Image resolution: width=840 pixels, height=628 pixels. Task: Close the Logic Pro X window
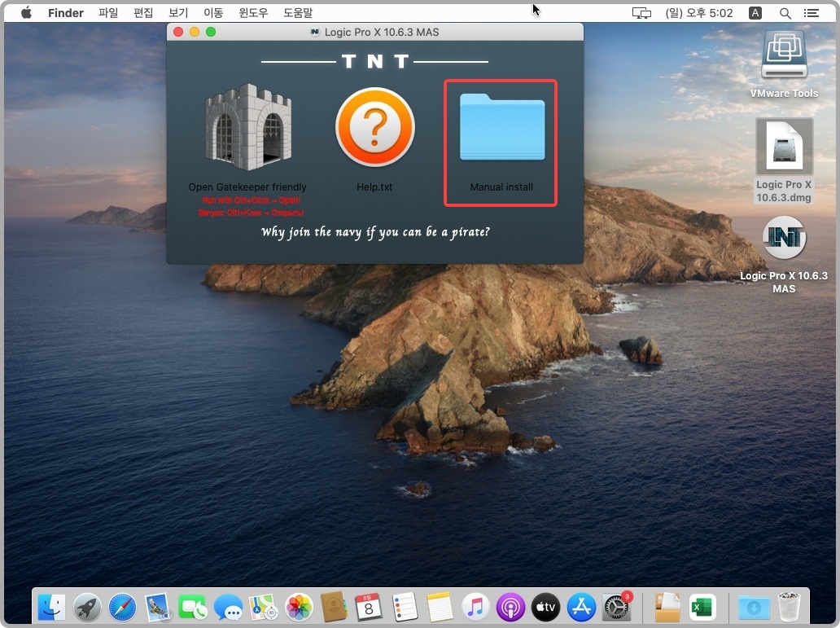click(178, 33)
